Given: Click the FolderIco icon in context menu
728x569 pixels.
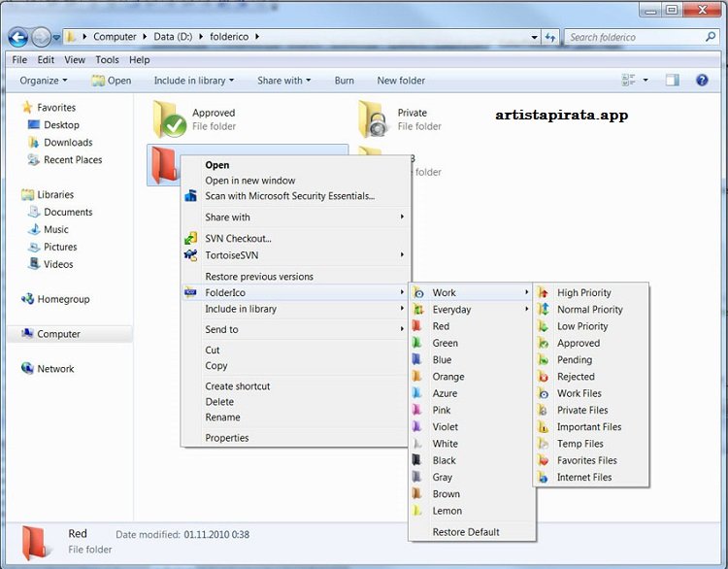Looking at the screenshot, I should click(x=190, y=292).
